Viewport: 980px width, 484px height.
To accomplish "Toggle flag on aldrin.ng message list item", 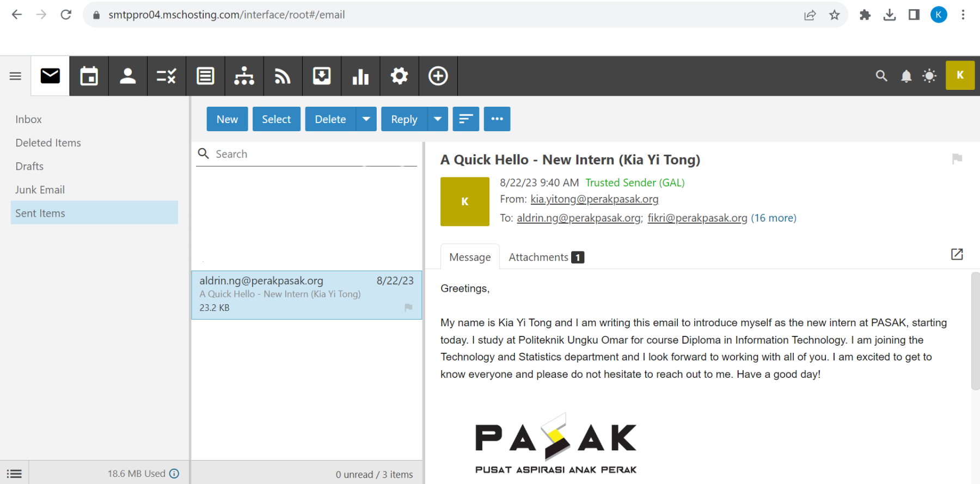I will pos(408,308).
